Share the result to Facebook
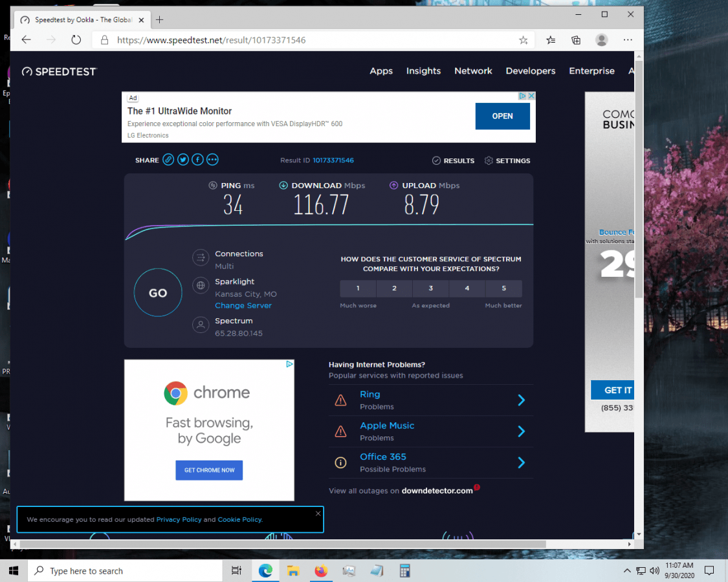This screenshot has height=582, width=728. point(197,159)
